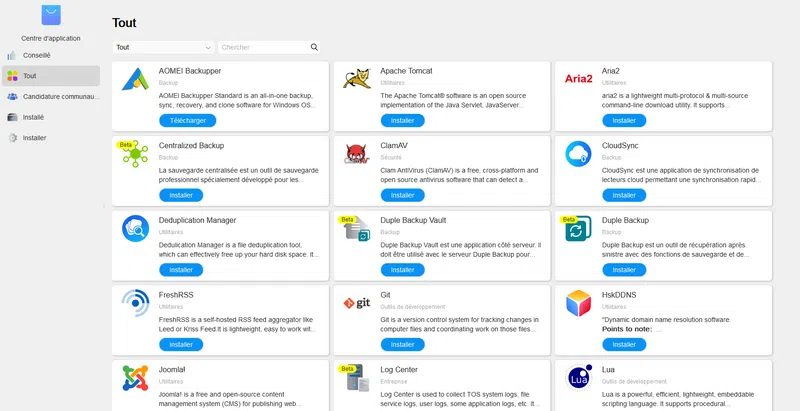Viewport: 800px width, 411px height.
Task: Click the CloudSync blue cloud icon
Action: [579, 154]
